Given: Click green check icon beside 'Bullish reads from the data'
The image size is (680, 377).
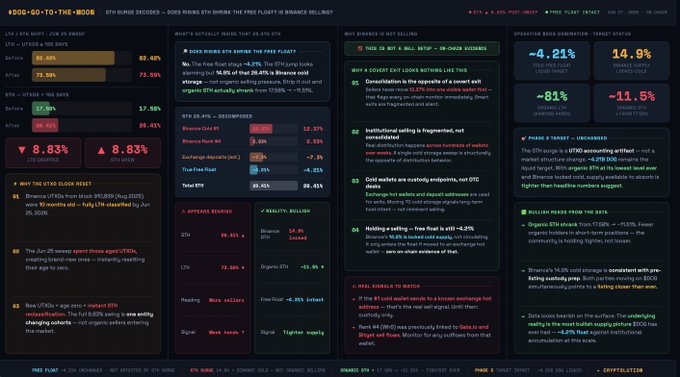Looking at the screenshot, I should (x=523, y=212).
